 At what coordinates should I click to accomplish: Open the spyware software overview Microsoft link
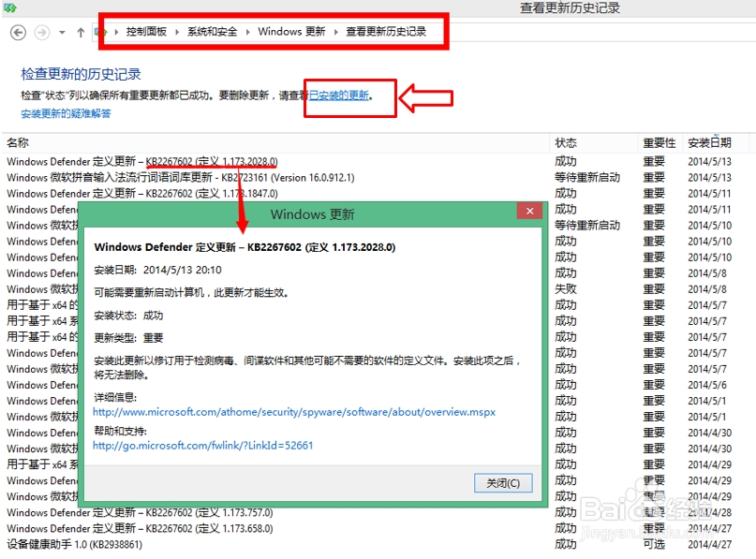point(293,411)
